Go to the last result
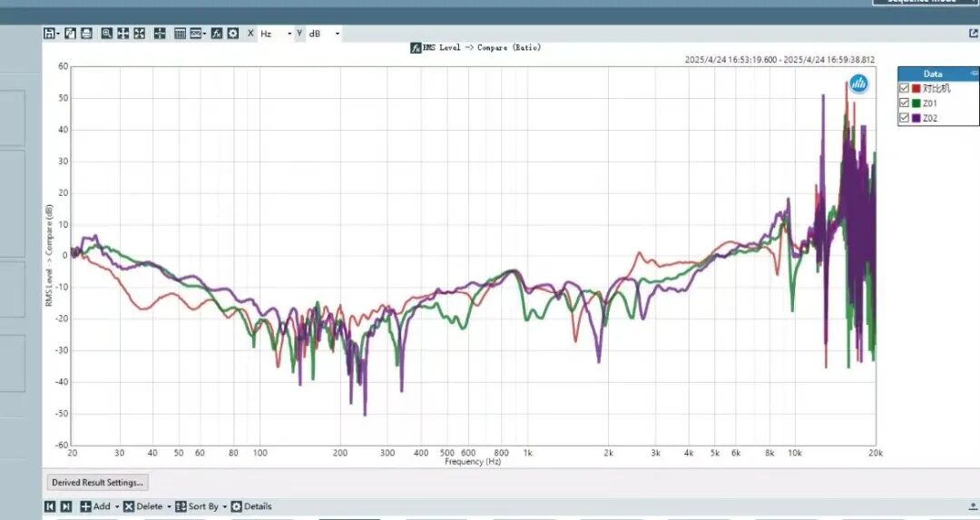The image size is (980, 520). point(66,507)
